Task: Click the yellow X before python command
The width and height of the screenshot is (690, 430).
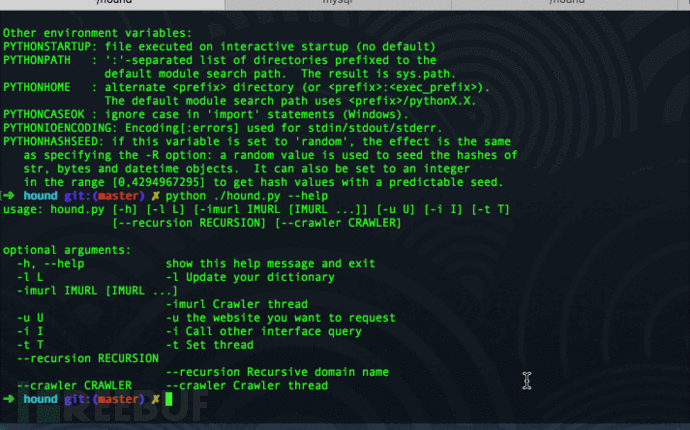Action: coord(155,196)
